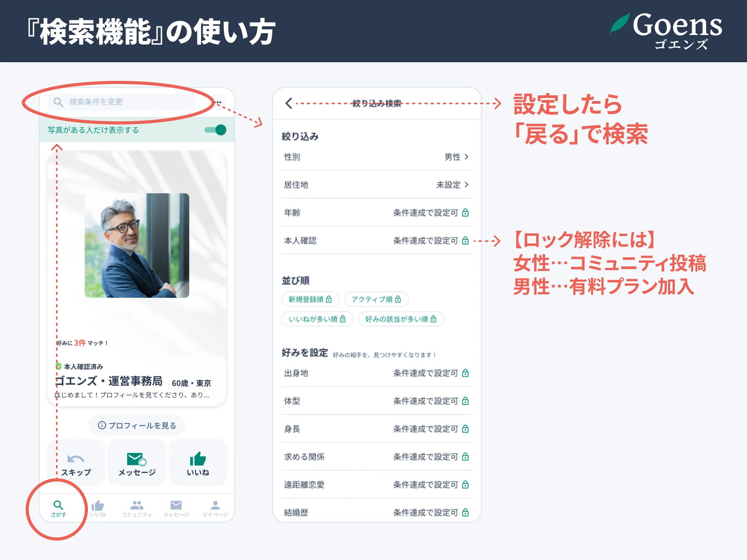
Task: Open the さがす search tab icon
Action: point(58,505)
